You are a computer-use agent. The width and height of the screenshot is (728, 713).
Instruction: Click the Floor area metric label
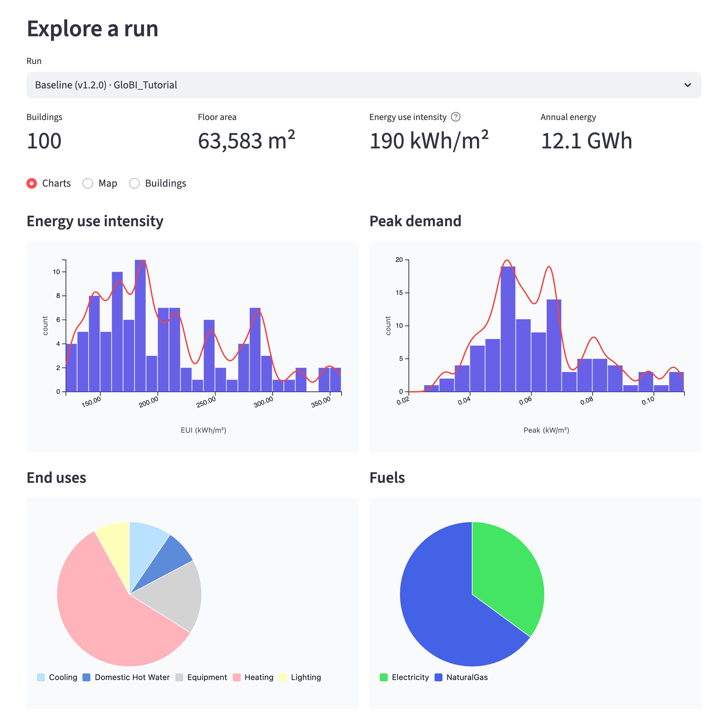(x=217, y=117)
